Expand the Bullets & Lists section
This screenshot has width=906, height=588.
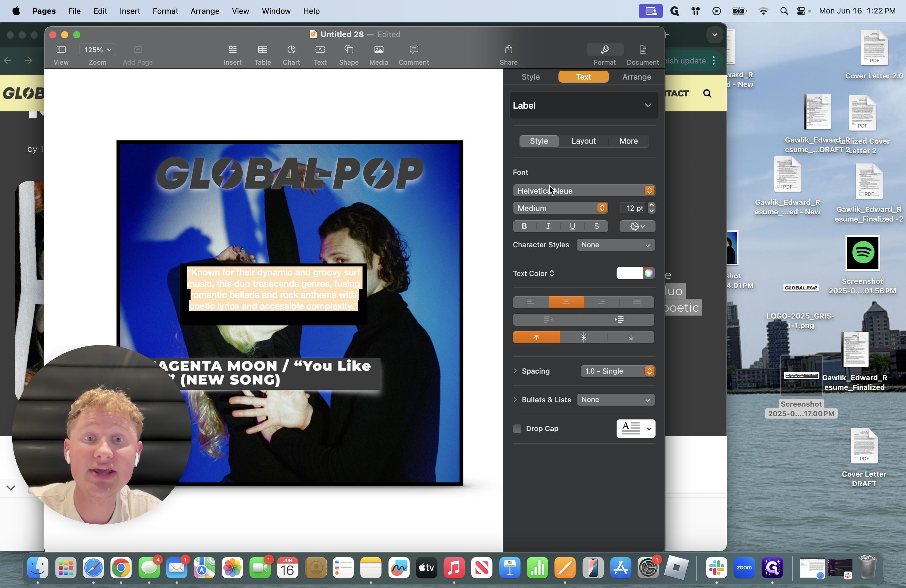pyautogui.click(x=515, y=400)
